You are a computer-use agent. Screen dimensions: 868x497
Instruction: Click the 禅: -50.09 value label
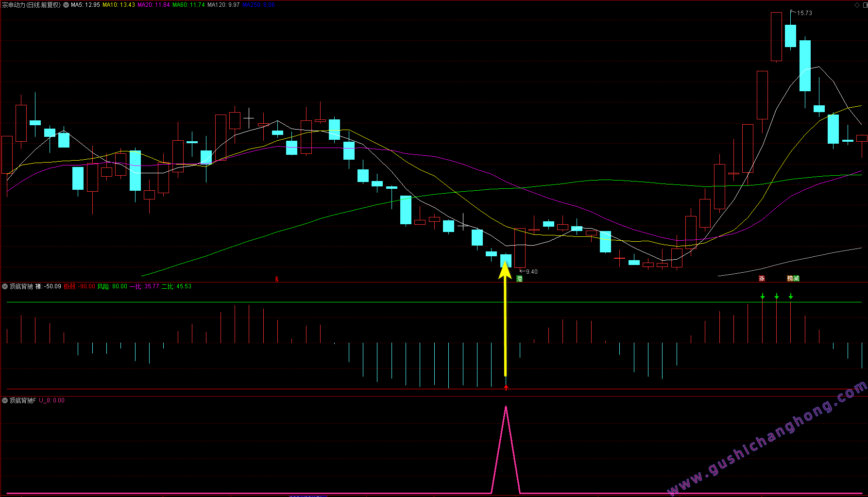coord(48,286)
